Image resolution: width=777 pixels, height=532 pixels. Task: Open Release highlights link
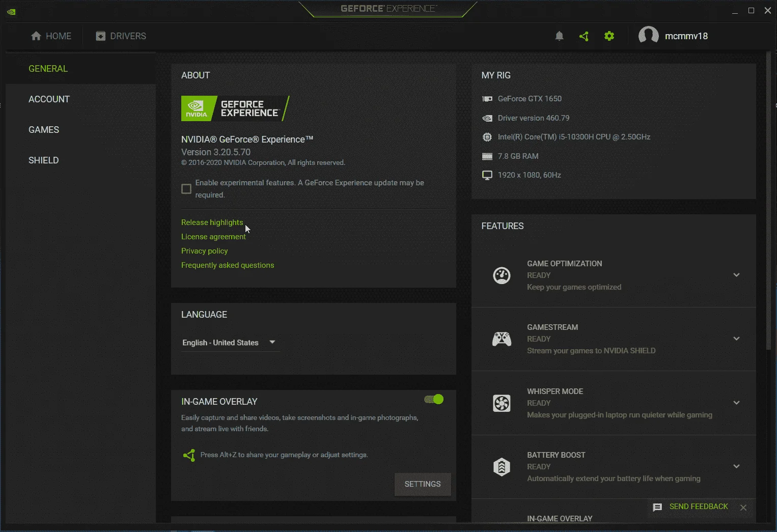[212, 222]
